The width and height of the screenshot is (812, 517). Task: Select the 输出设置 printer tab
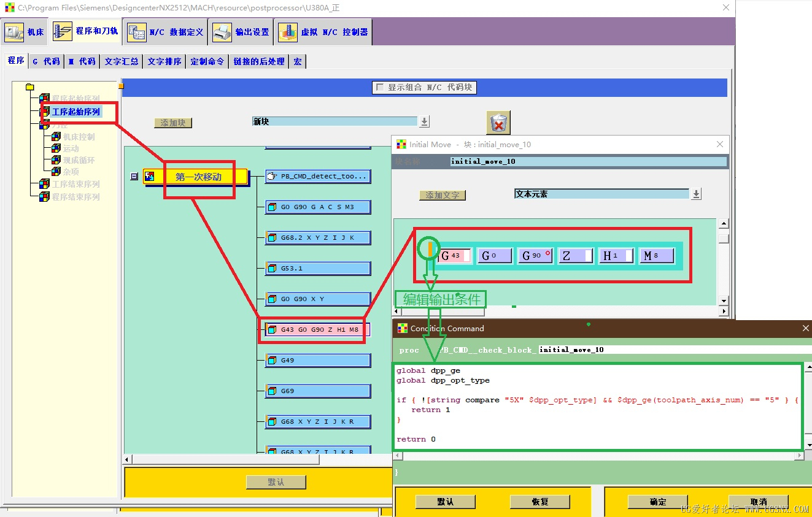[241, 32]
